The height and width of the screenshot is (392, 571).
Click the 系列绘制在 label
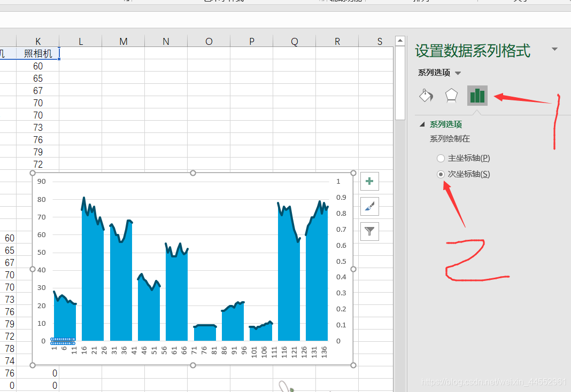(x=450, y=138)
